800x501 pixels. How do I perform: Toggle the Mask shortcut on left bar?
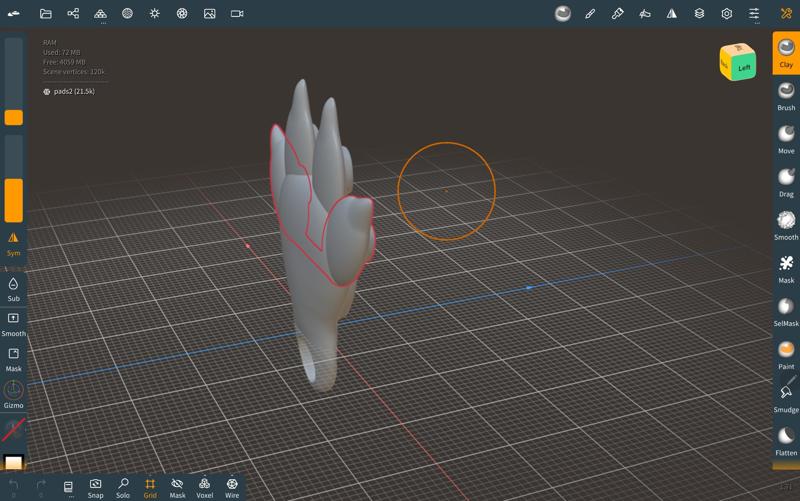pos(13,360)
